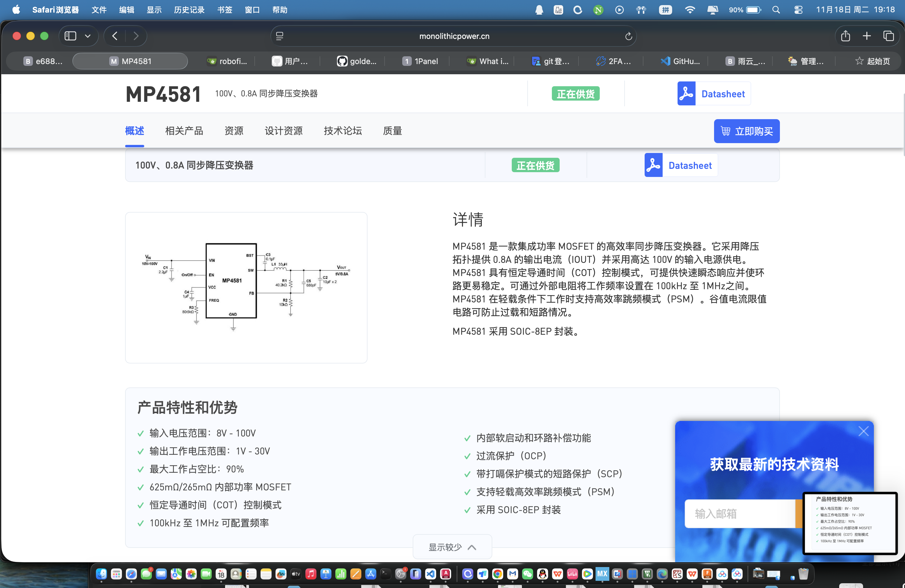Close the email signup popup
The height and width of the screenshot is (588, 905).
[x=863, y=431]
